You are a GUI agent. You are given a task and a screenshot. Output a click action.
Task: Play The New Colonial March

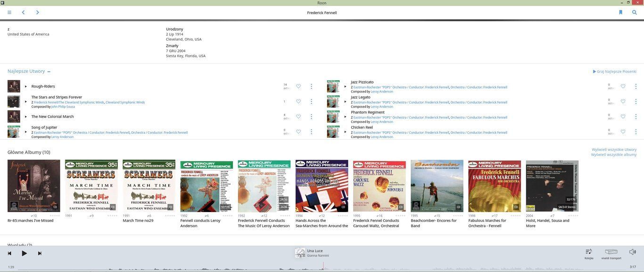pyautogui.click(x=26, y=117)
